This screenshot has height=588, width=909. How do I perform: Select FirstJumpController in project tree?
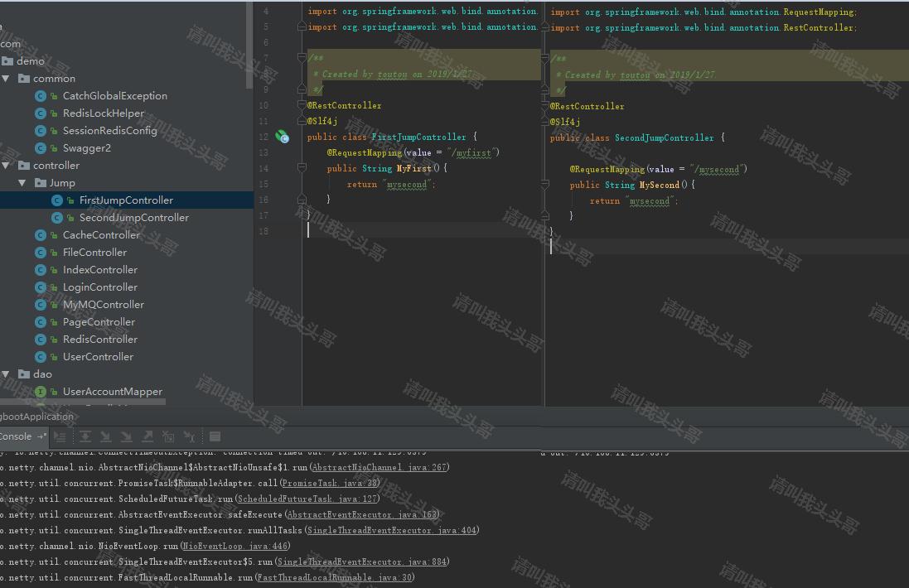click(127, 200)
